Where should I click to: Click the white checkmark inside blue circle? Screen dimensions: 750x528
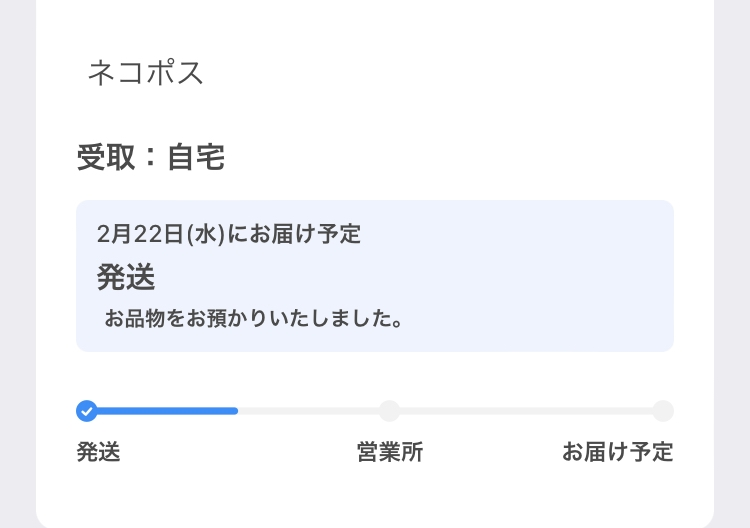87,411
